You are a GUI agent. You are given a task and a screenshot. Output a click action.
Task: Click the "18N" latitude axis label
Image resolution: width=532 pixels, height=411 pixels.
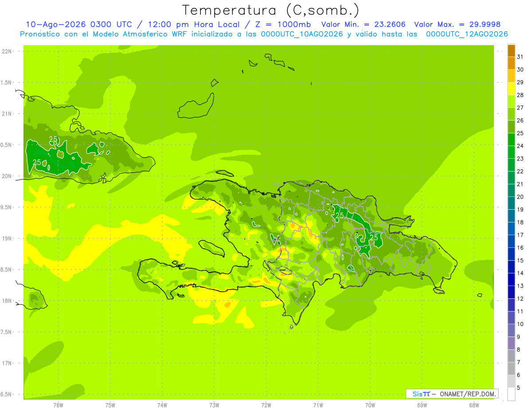point(7,301)
